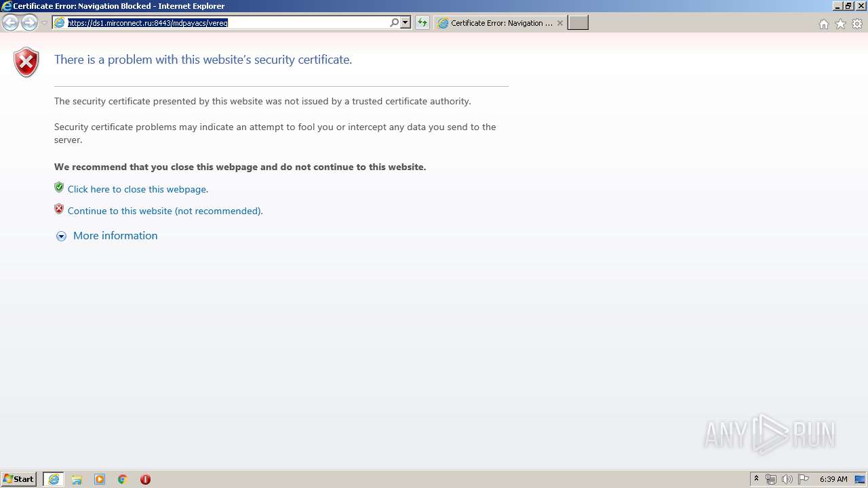Click the search magnifier in address bar
This screenshot has height=488, width=868.
coord(394,23)
